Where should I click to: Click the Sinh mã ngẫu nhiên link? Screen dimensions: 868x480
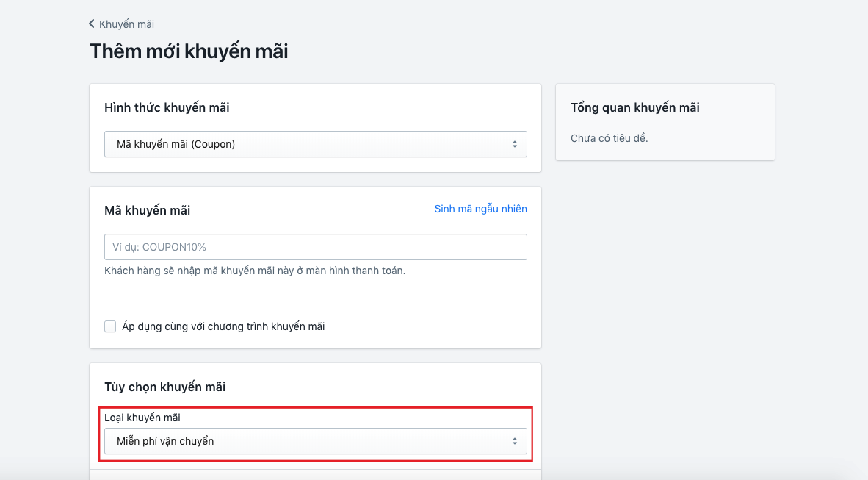click(480, 209)
